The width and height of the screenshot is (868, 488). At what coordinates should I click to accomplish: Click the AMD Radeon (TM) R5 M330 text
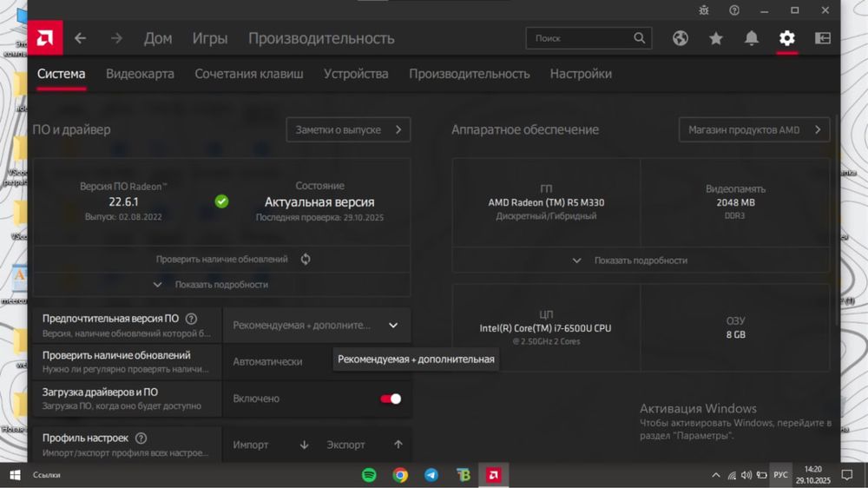point(546,202)
